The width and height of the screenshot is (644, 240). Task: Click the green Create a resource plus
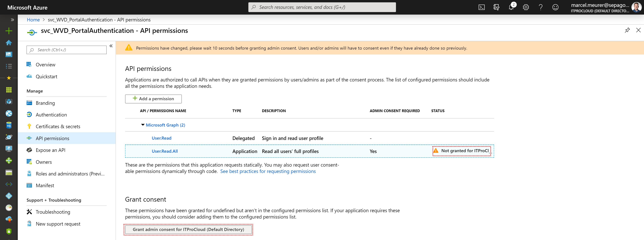(9, 31)
